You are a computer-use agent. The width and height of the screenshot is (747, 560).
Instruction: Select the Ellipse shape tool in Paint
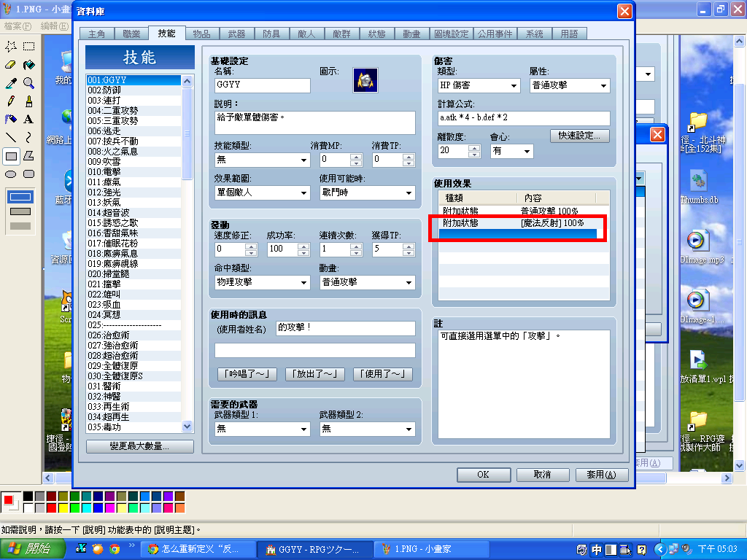11,174
